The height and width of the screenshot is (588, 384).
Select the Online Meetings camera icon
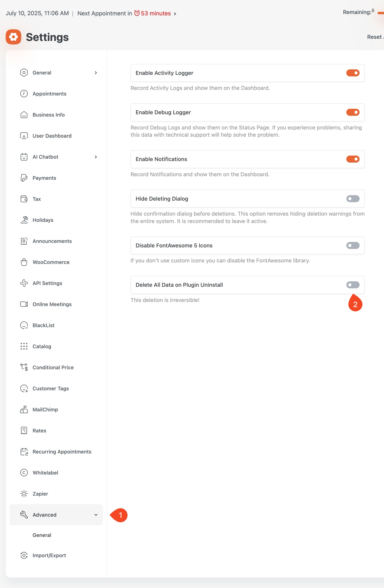[24, 304]
